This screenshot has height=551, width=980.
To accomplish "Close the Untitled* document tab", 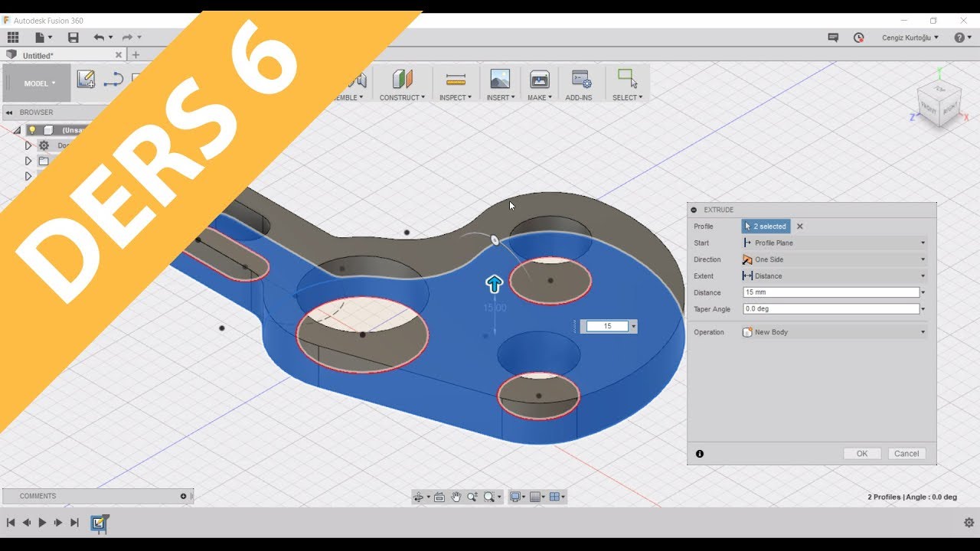I will click(119, 55).
